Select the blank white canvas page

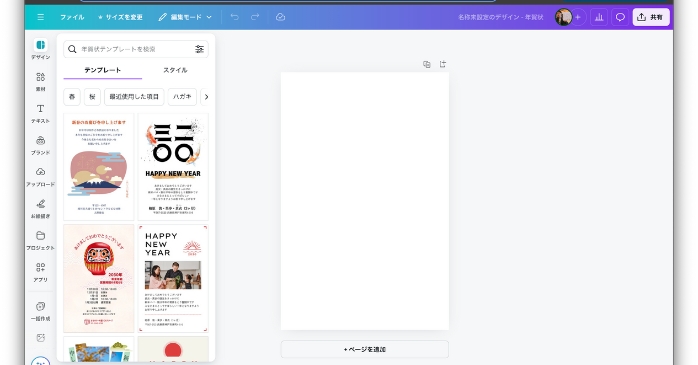pyautogui.click(x=365, y=201)
